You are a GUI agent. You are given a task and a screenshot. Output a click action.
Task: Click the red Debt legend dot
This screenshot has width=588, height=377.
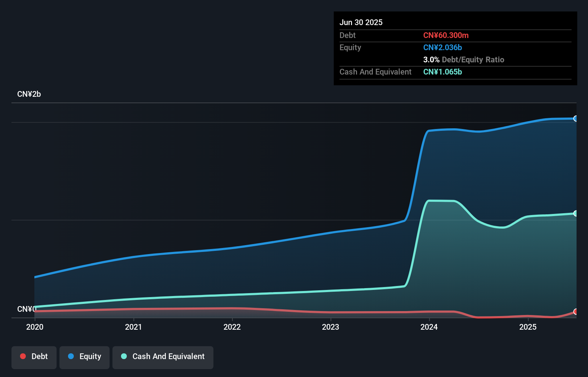(x=23, y=356)
